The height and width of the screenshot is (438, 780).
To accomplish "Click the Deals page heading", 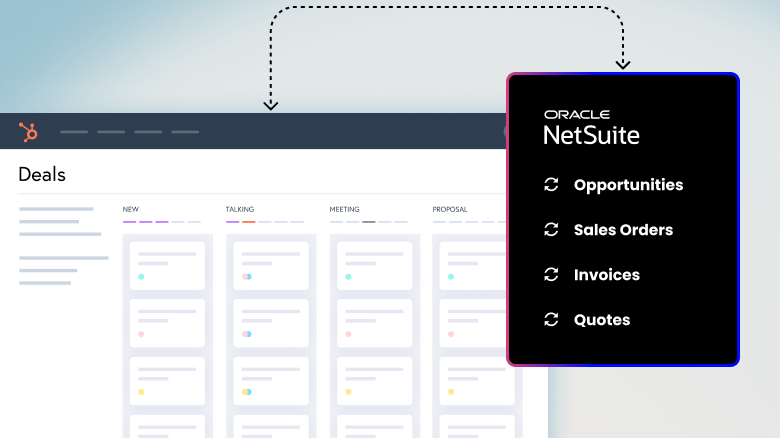I will tap(42, 175).
